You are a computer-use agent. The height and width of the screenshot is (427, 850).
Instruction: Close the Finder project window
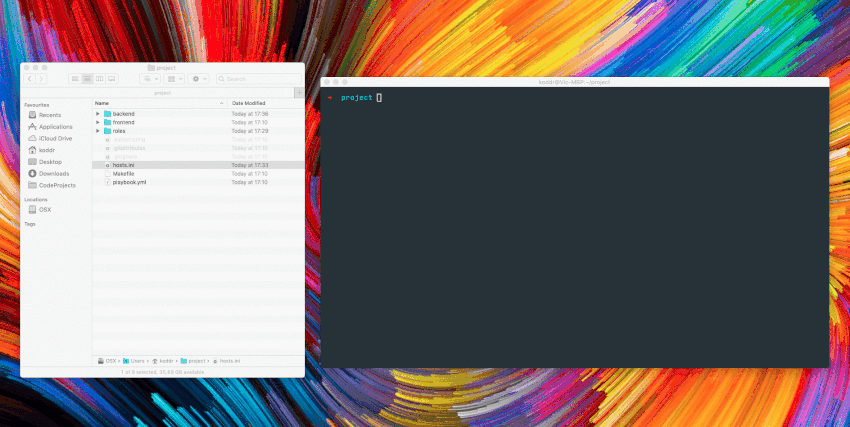[x=27, y=68]
